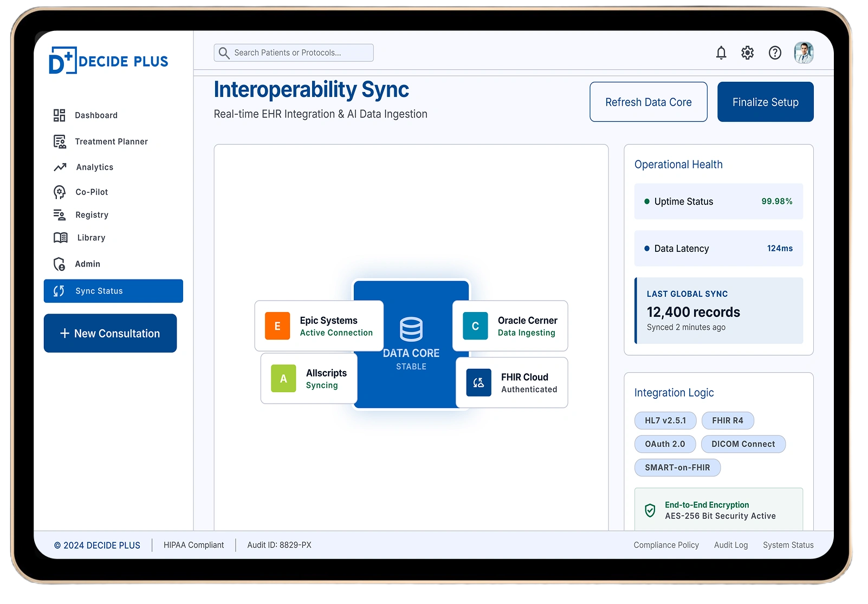Click the Operational Health heading
Screen dimensions: 868x604
tap(678, 165)
